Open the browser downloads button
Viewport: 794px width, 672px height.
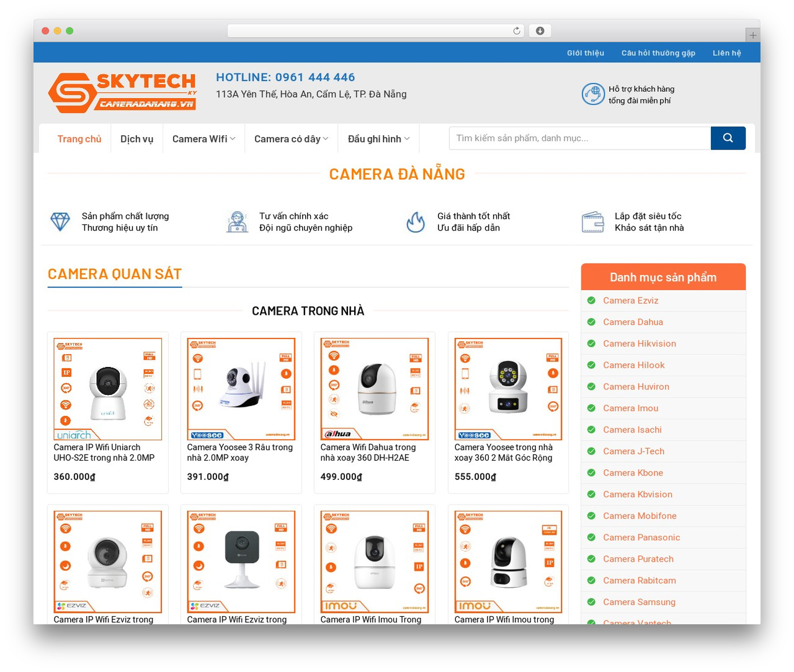tap(540, 31)
